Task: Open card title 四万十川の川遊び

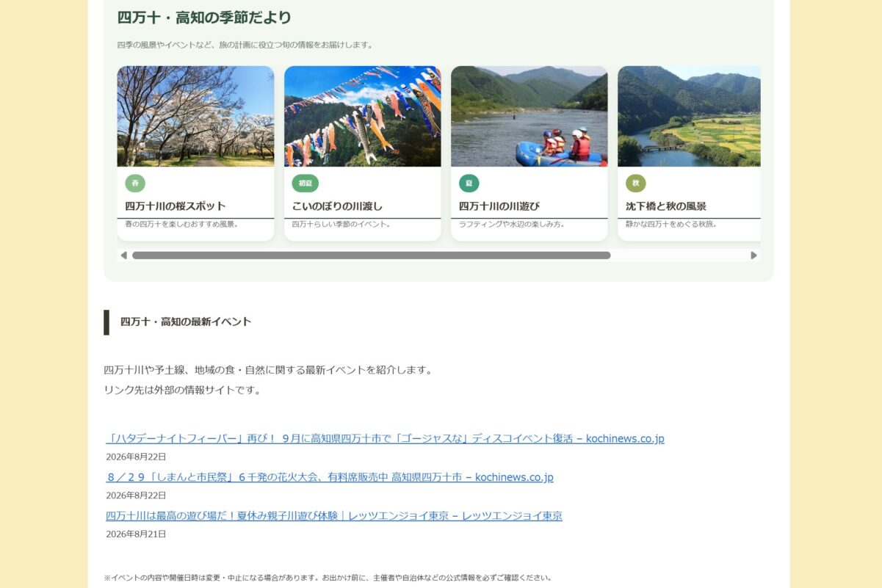Action: click(x=499, y=206)
